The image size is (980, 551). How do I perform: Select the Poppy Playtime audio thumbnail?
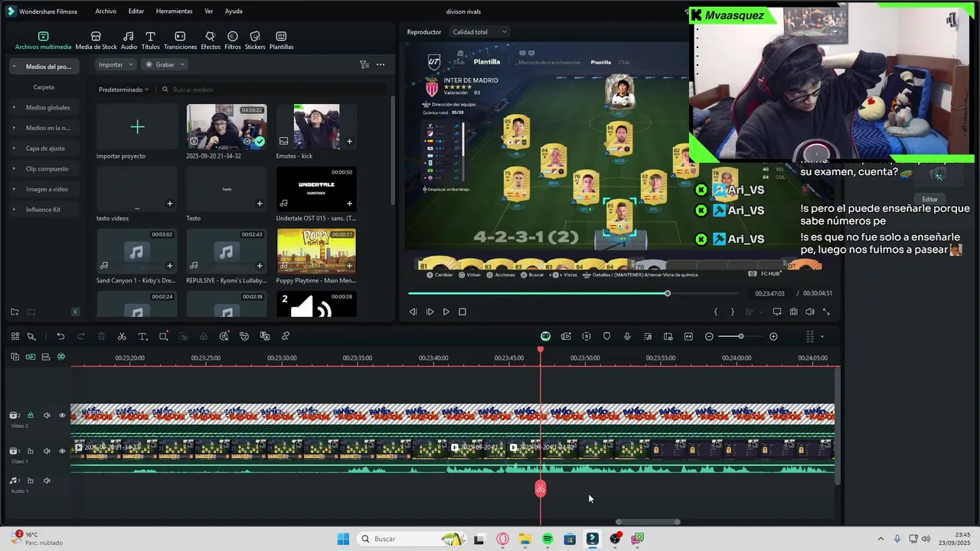click(x=316, y=251)
